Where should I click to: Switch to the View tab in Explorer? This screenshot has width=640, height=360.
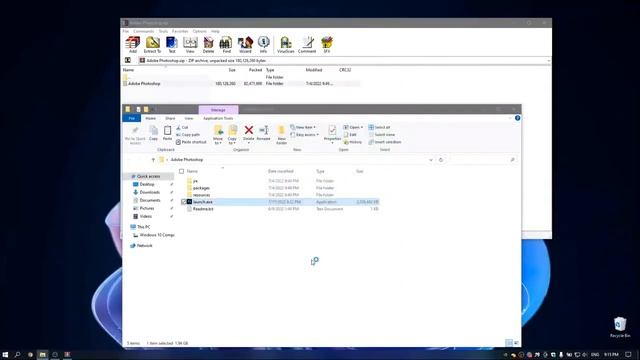point(189,118)
